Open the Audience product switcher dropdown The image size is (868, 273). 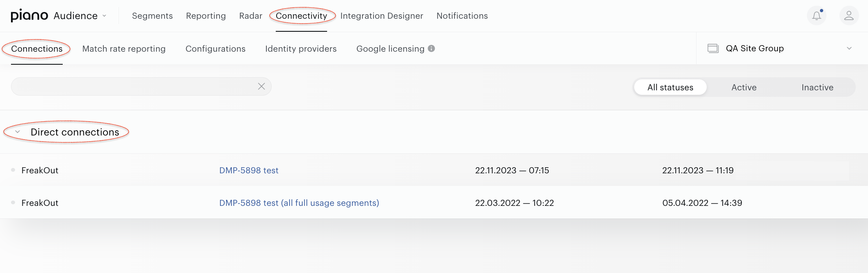point(80,15)
